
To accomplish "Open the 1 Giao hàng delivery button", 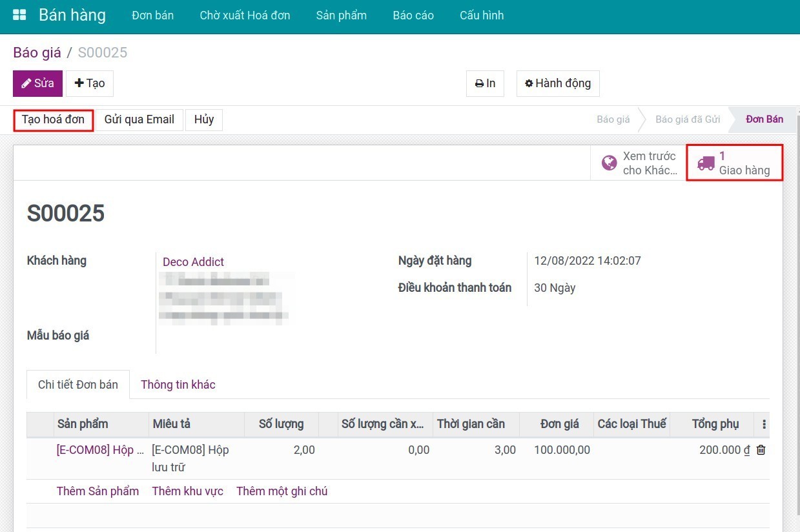I will point(735,163).
